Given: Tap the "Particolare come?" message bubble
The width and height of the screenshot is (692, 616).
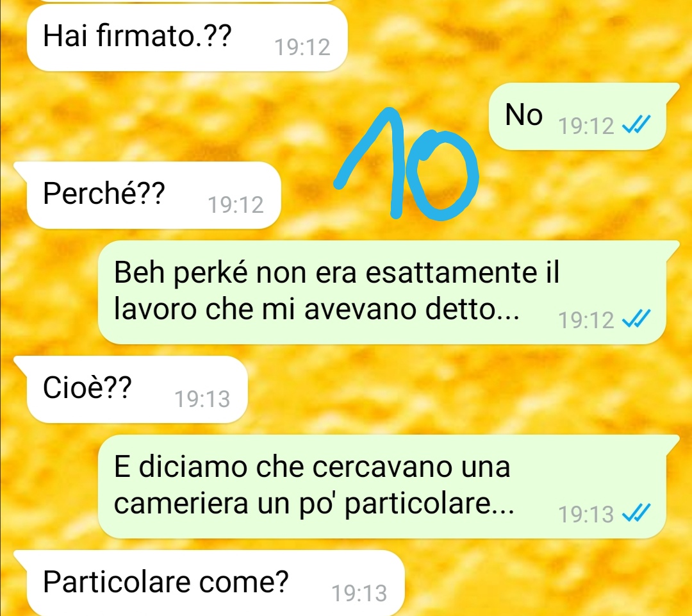Looking at the screenshot, I should coord(215,583).
